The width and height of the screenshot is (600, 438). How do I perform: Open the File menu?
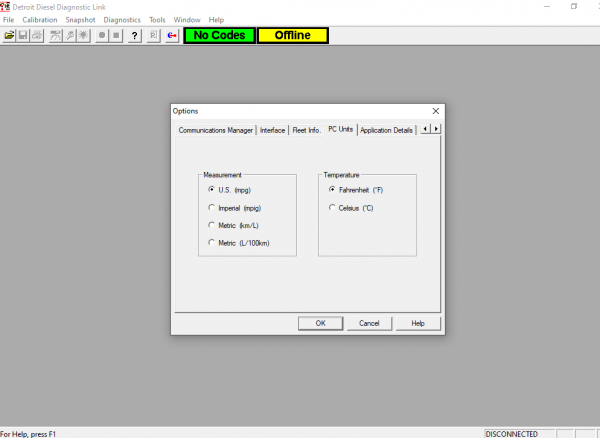[8, 20]
